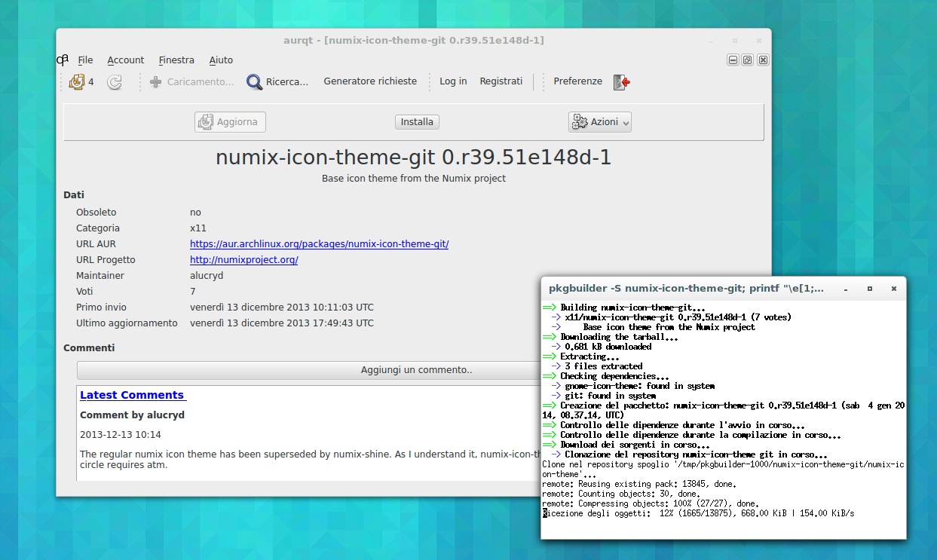Click the terminal line Ricezione degli oggetti
937x560 pixels.
[698, 513]
